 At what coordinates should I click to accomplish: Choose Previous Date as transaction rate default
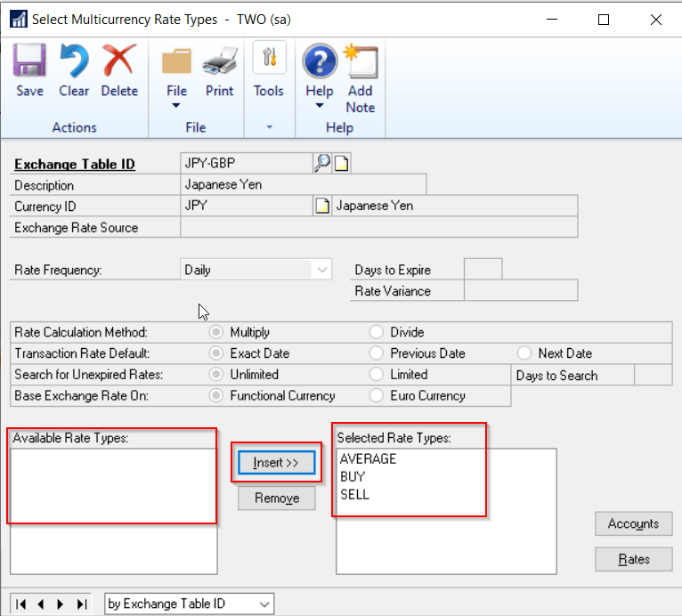(376, 353)
